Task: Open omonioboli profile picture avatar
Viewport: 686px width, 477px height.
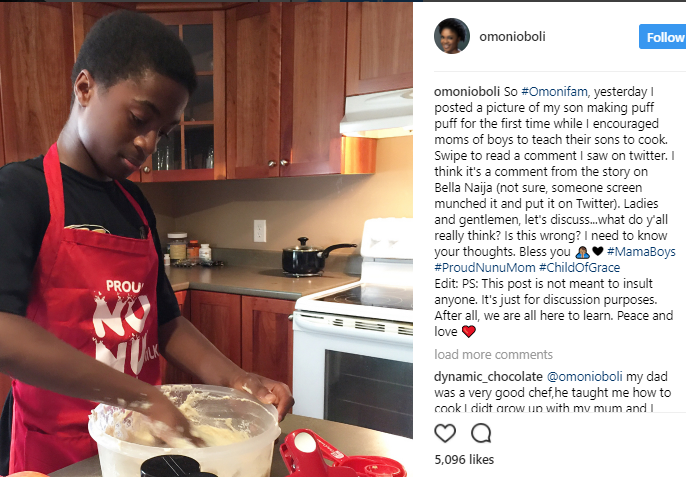Action: coord(452,36)
